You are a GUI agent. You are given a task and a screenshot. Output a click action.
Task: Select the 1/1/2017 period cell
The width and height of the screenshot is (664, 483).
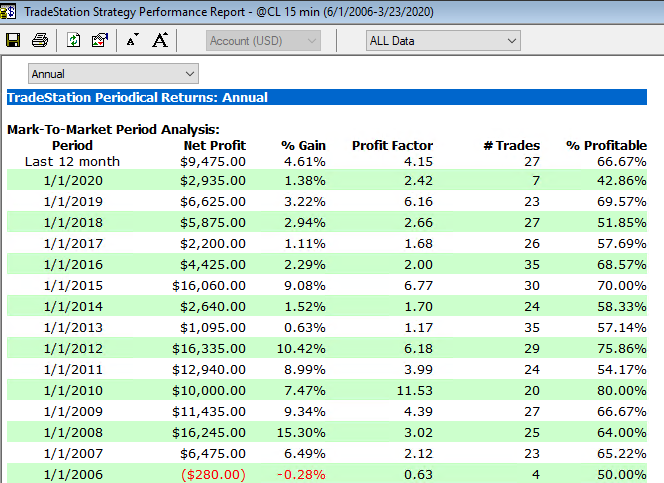tap(73, 244)
